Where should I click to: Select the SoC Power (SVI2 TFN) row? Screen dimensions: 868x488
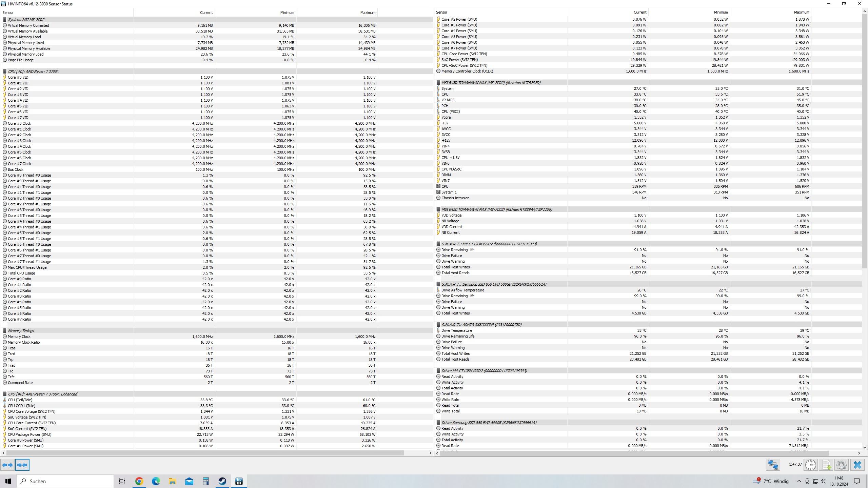(648, 60)
